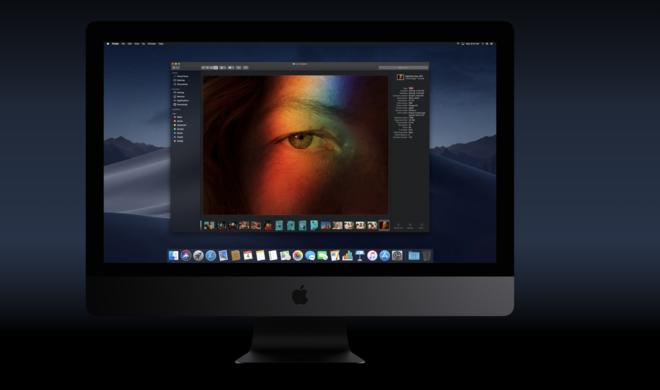
Task: Open the App Store in Dock
Action: coord(385,255)
